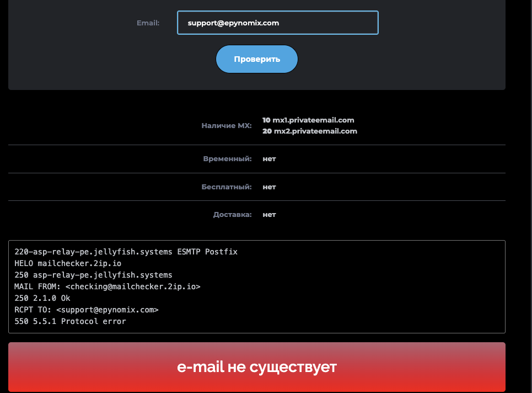Screen dimensions: 532x393
Task: Click the нет value for Бесплатный
Action: [269, 187]
